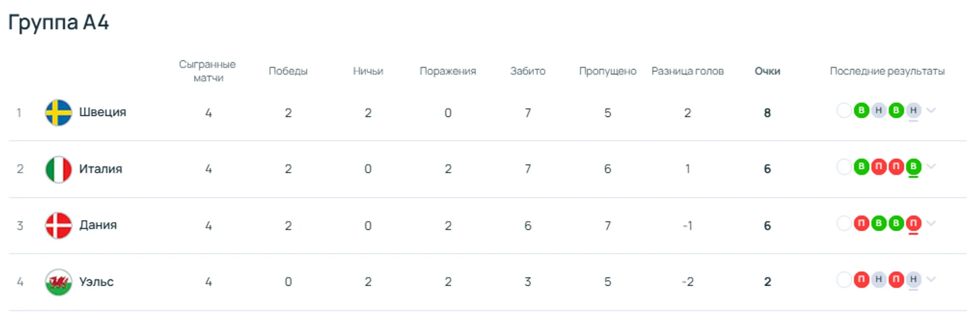This screenshot has width=980, height=327.
Task: Open the Уэльс team link
Action: 97,282
